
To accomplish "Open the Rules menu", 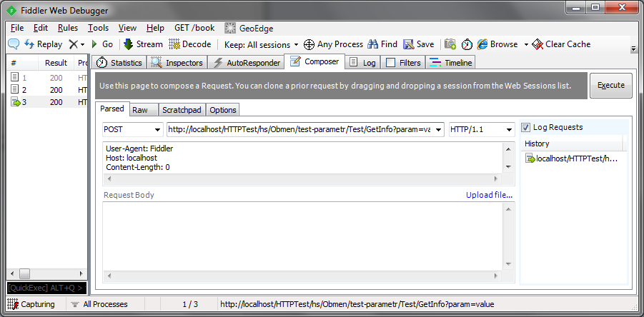I will coord(68,28).
